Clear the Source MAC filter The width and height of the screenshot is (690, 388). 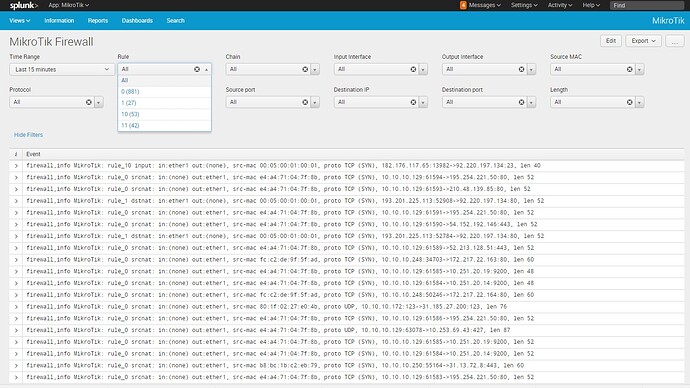click(x=630, y=69)
